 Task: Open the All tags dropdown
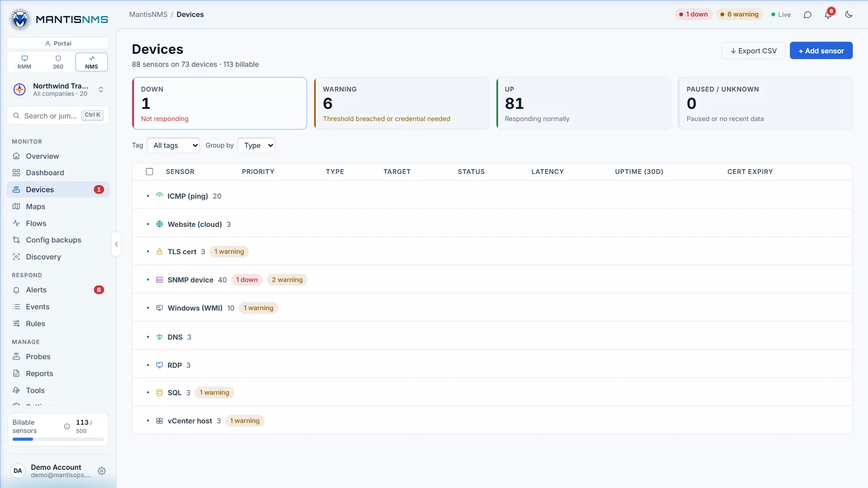coord(174,145)
